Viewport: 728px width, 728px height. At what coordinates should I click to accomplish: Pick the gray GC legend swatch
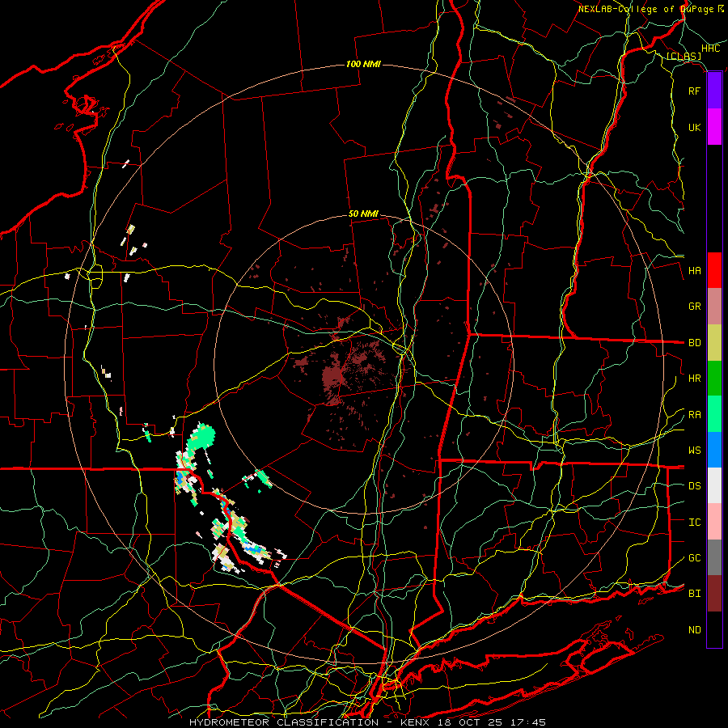click(x=714, y=557)
